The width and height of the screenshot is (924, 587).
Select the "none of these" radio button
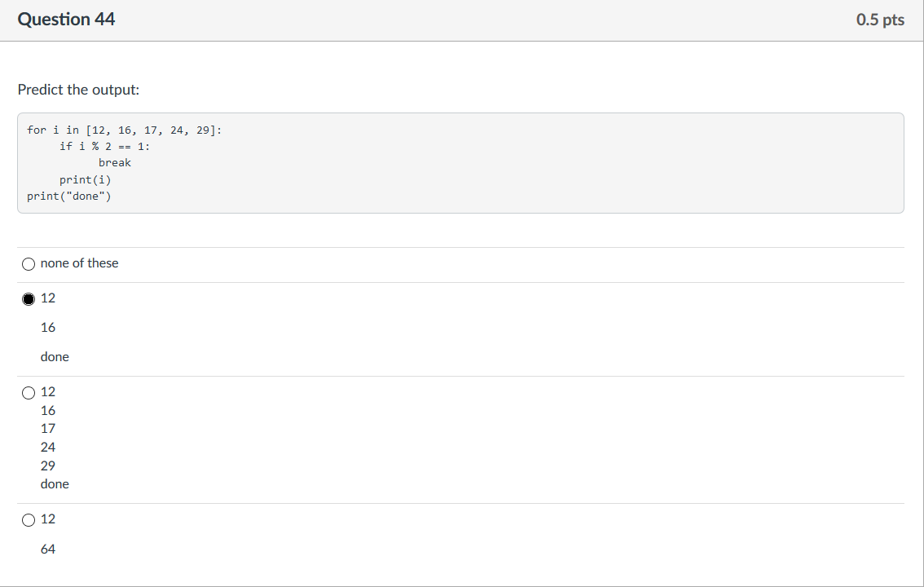(x=29, y=264)
